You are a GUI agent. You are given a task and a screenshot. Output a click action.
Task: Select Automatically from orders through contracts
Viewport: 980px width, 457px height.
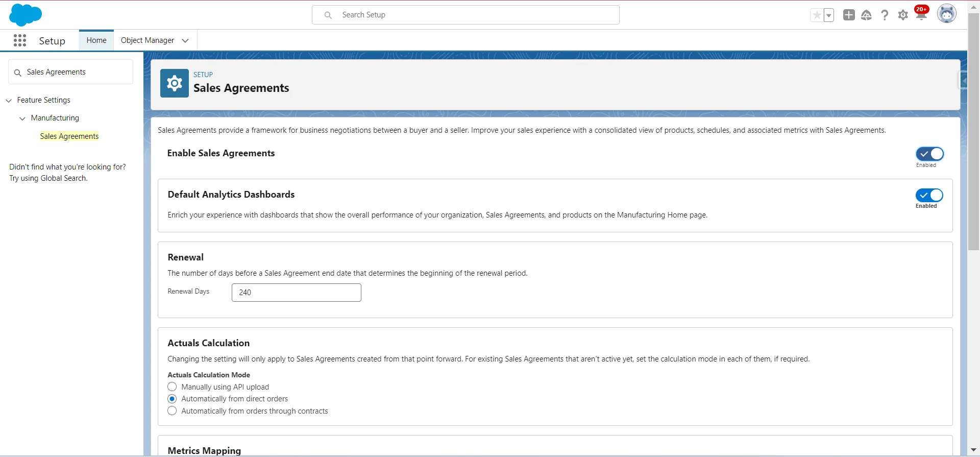click(x=172, y=411)
